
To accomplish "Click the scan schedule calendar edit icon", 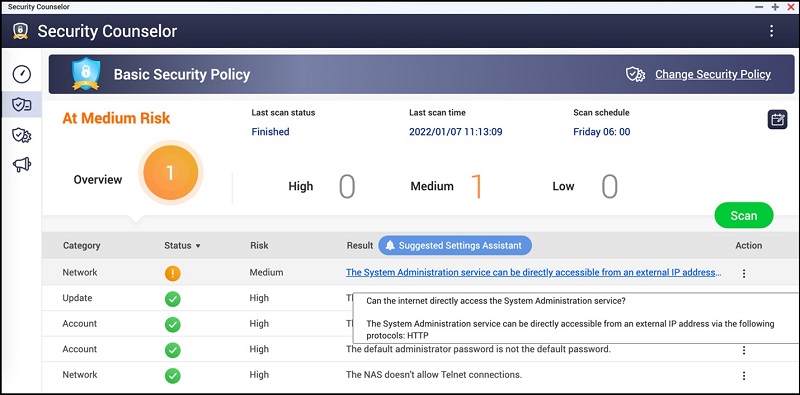I will [x=778, y=120].
